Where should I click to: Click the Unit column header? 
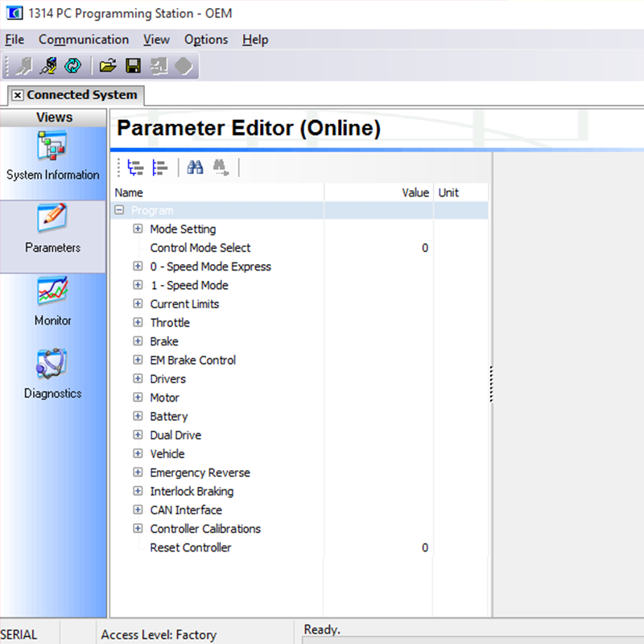(461, 192)
